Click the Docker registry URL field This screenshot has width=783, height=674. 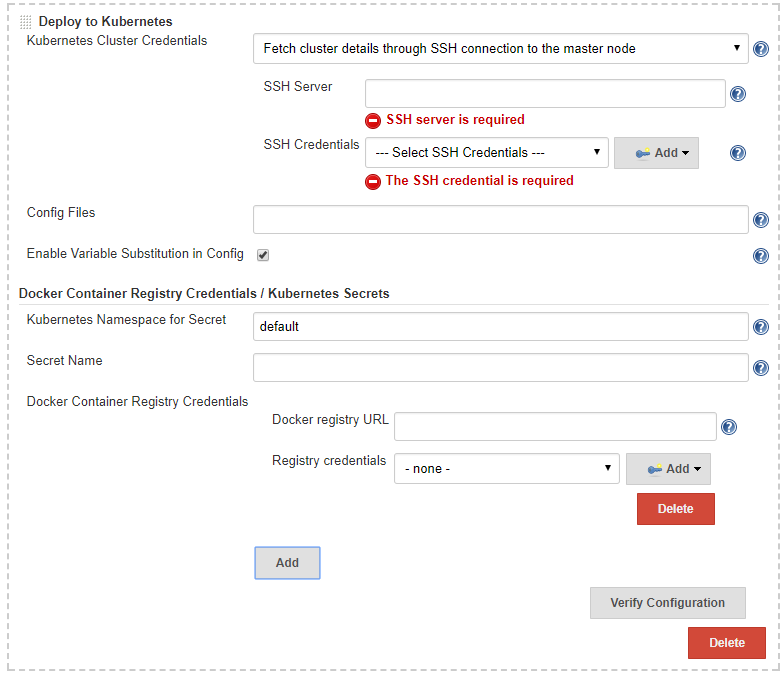(555, 426)
